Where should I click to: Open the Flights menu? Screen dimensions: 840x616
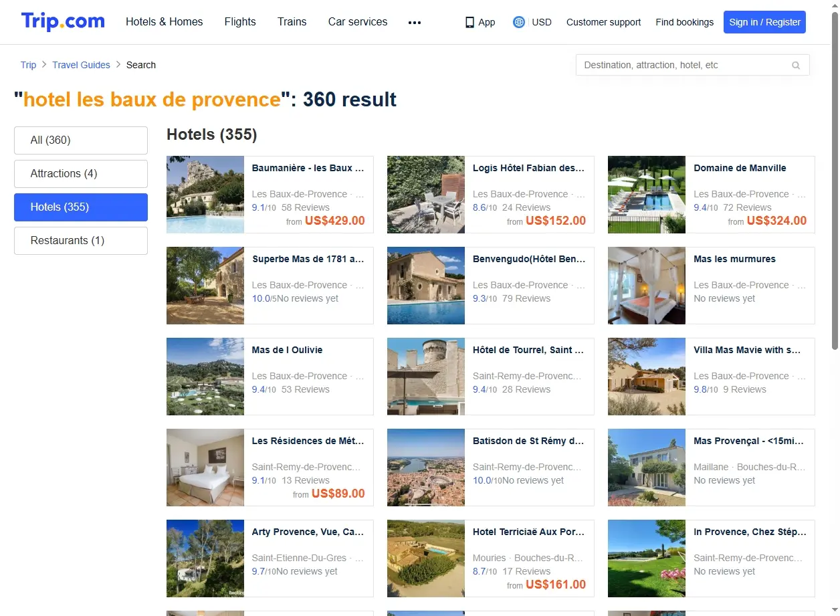tap(240, 21)
